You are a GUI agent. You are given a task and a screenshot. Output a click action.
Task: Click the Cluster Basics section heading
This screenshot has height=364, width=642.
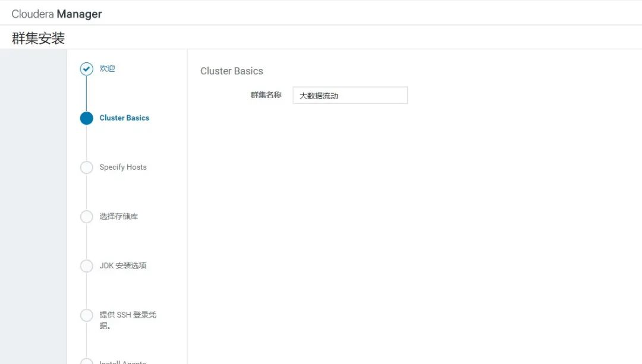click(x=232, y=71)
